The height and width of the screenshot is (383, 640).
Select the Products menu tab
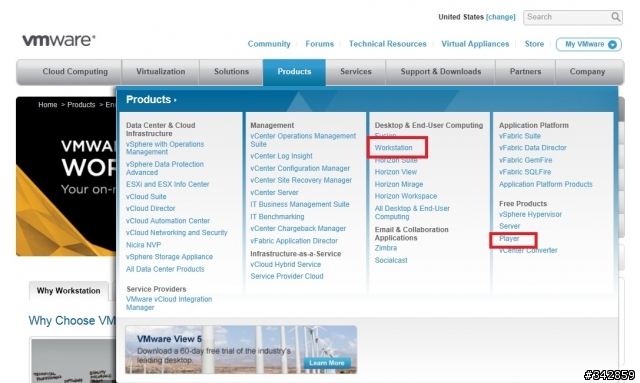point(294,72)
